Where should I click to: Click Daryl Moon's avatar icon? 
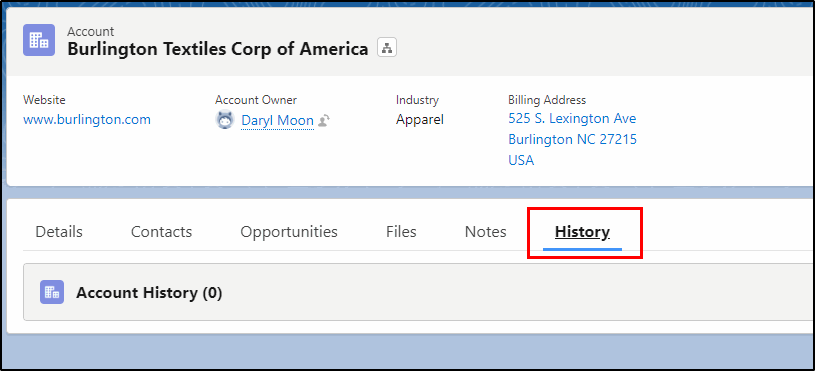click(x=225, y=121)
